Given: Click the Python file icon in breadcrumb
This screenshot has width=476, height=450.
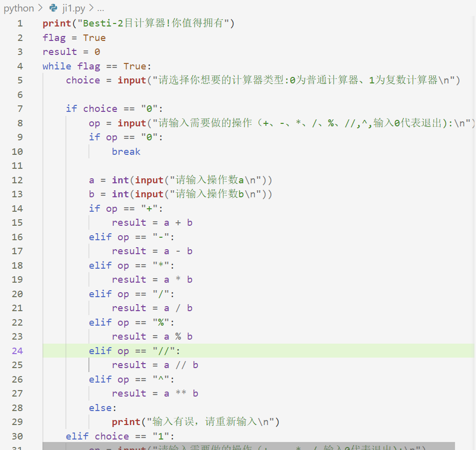Looking at the screenshot, I should tap(53, 8).
